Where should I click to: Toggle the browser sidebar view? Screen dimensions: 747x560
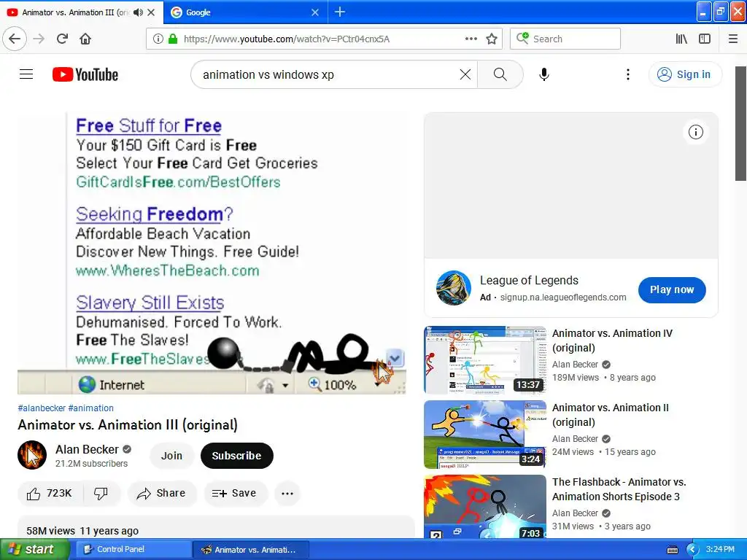705,39
